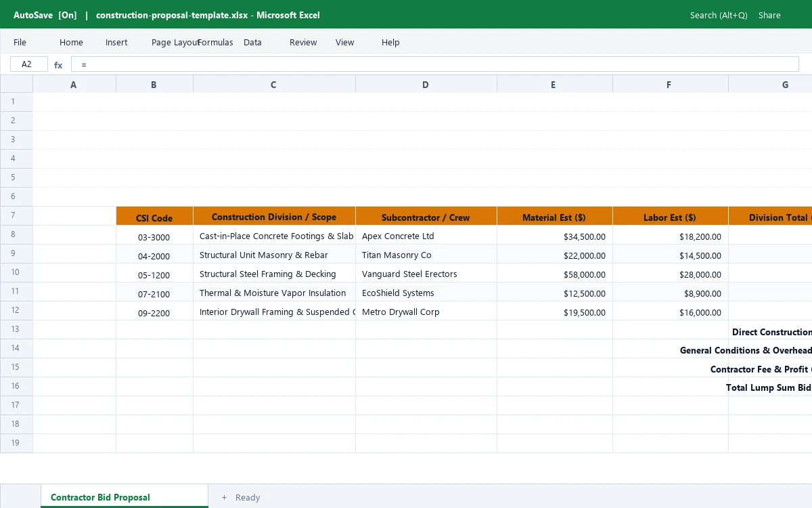Select Metro Drywall Corp cell
The image size is (812, 508).
pyautogui.click(x=426, y=311)
